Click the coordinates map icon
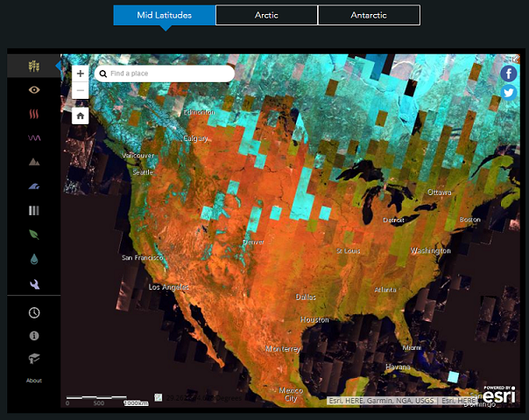 pyautogui.click(x=159, y=397)
